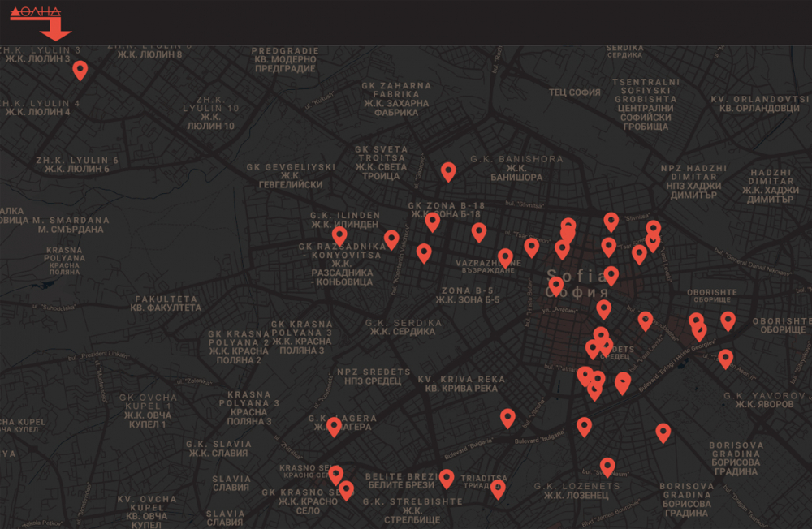Select the pin above the Yavorov label
This screenshot has width=812, height=529.
(725, 359)
